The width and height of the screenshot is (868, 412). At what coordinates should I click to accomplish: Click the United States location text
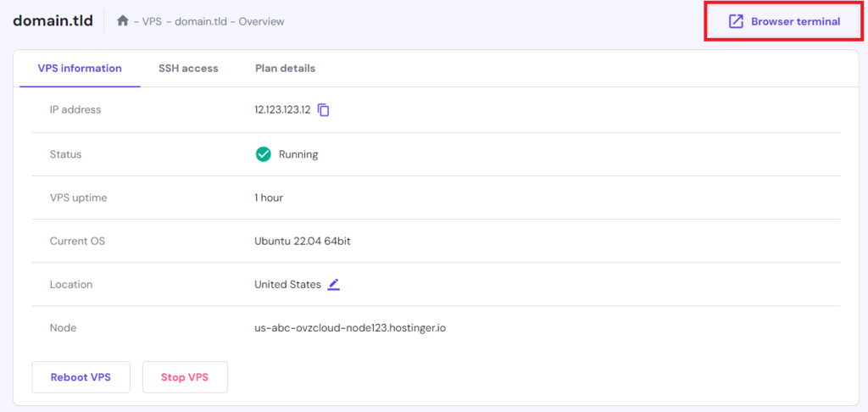point(287,285)
